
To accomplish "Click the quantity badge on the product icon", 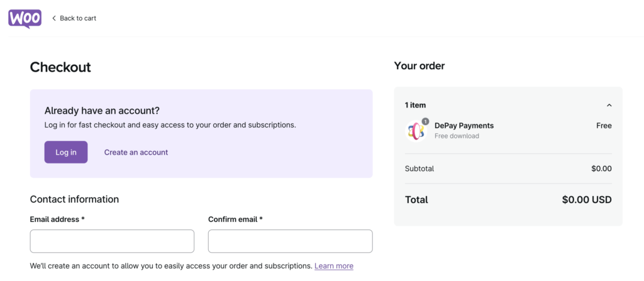I will tap(425, 121).
